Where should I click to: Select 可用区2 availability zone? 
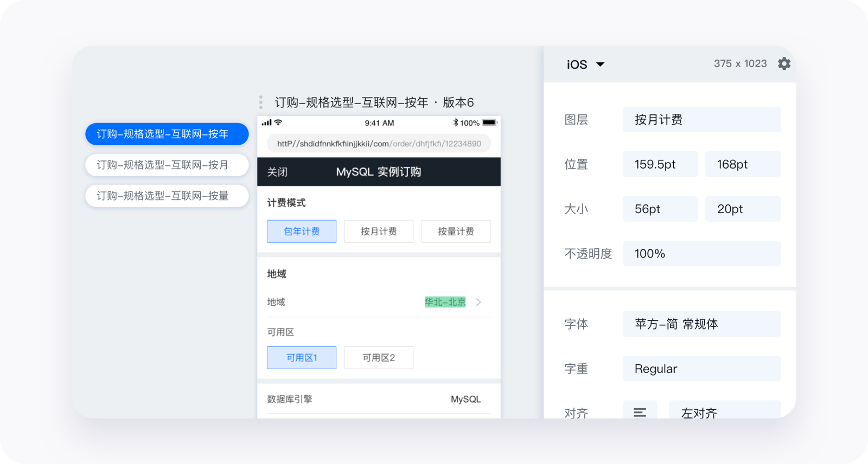pos(379,358)
